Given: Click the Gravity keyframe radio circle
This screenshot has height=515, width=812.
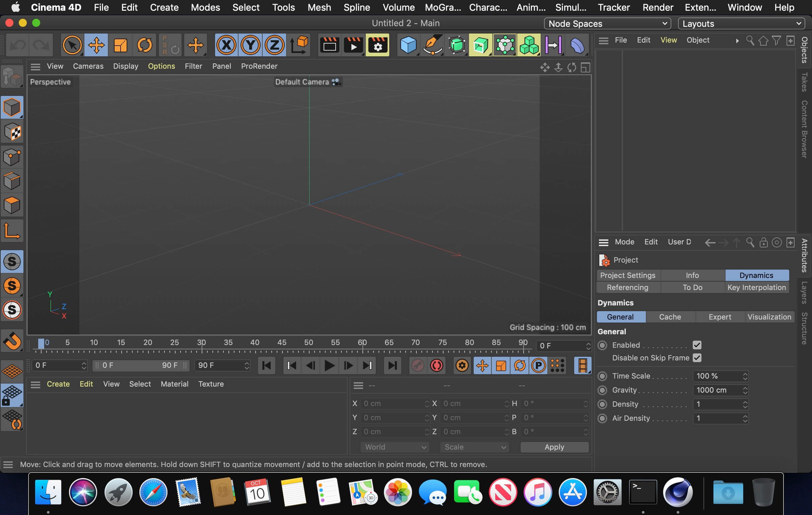Looking at the screenshot, I should pyautogui.click(x=602, y=390).
